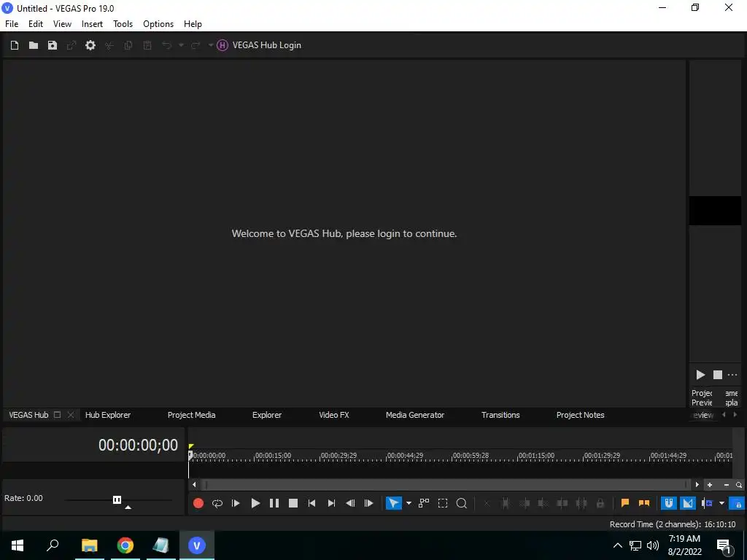Screen dimensions: 747x560
Task: Click Go to End button
Action: coord(331,503)
